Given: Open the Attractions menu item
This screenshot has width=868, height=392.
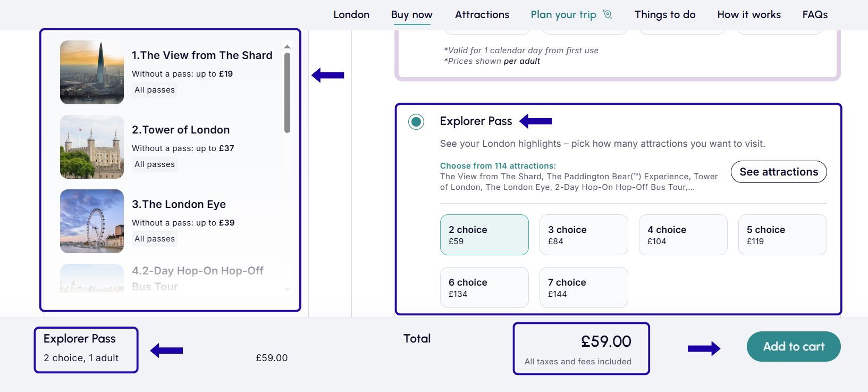Looking at the screenshot, I should point(482,14).
